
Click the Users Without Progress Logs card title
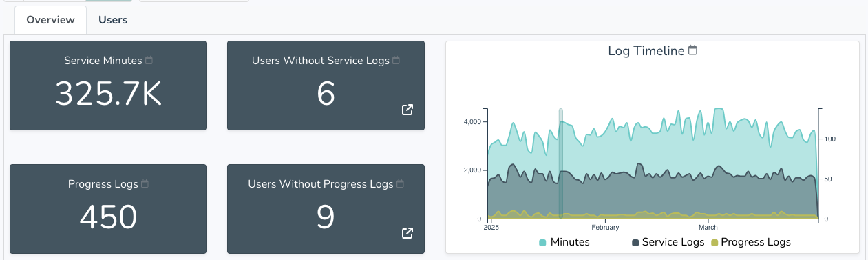[x=321, y=184]
